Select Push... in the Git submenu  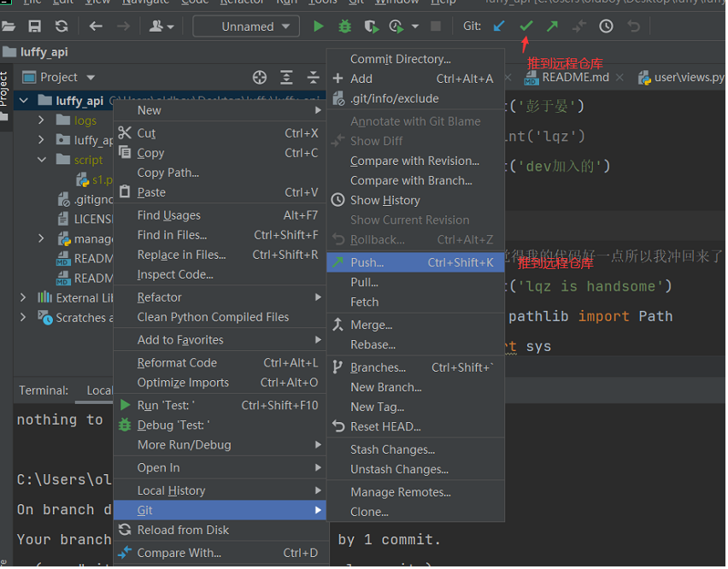point(367,262)
